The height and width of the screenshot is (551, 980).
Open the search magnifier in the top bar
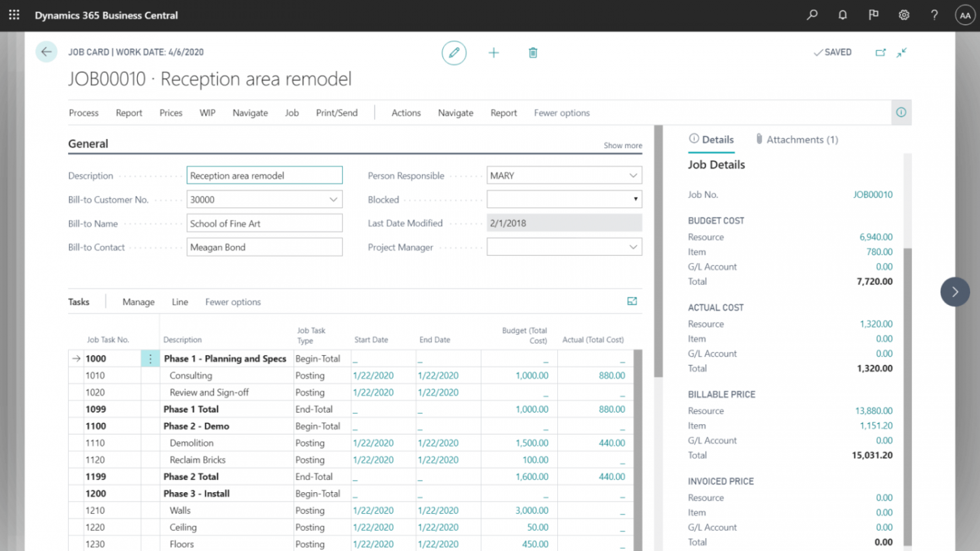[811, 14]
